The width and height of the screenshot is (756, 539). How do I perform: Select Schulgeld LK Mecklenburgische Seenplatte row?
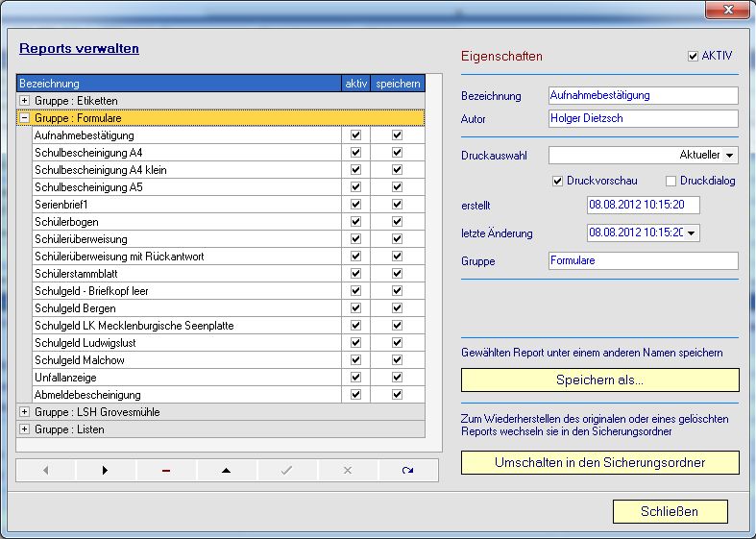[186, 326]
